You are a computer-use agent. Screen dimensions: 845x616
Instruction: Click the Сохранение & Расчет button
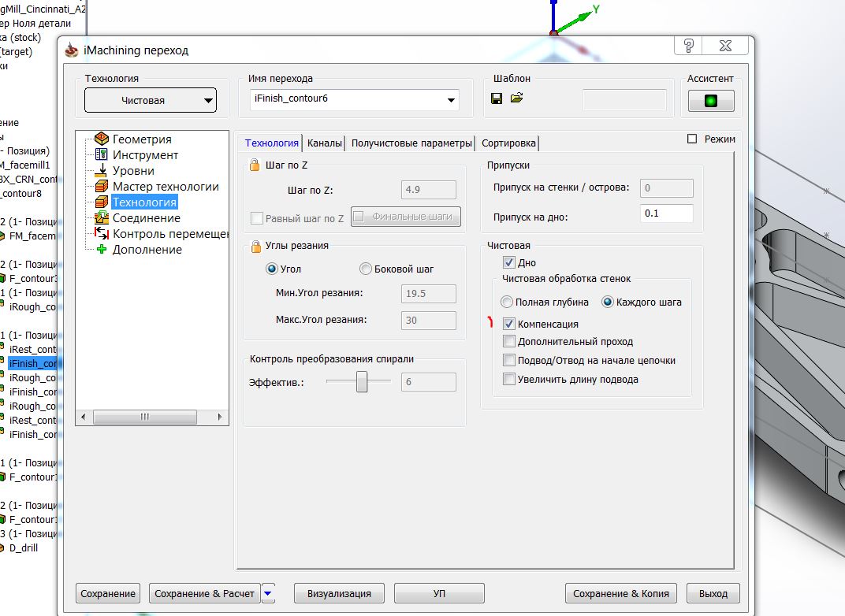pos(204,593)
